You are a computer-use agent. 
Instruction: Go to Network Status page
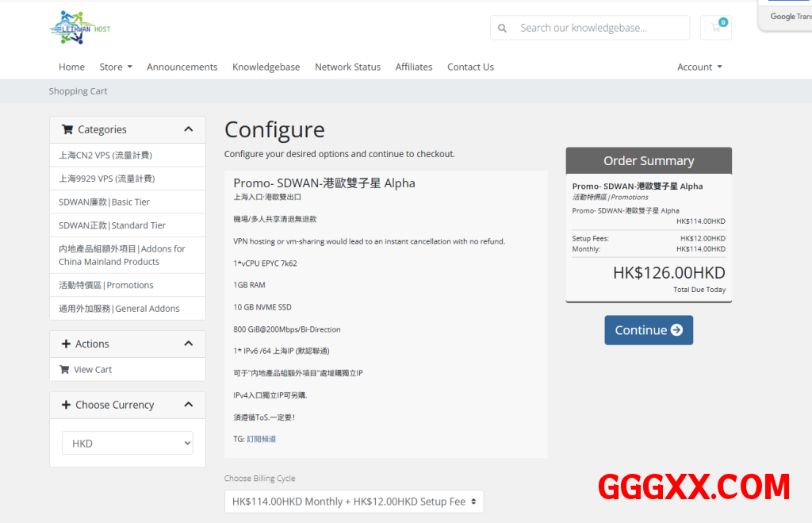pyautogui.click(x=347, y=67)
